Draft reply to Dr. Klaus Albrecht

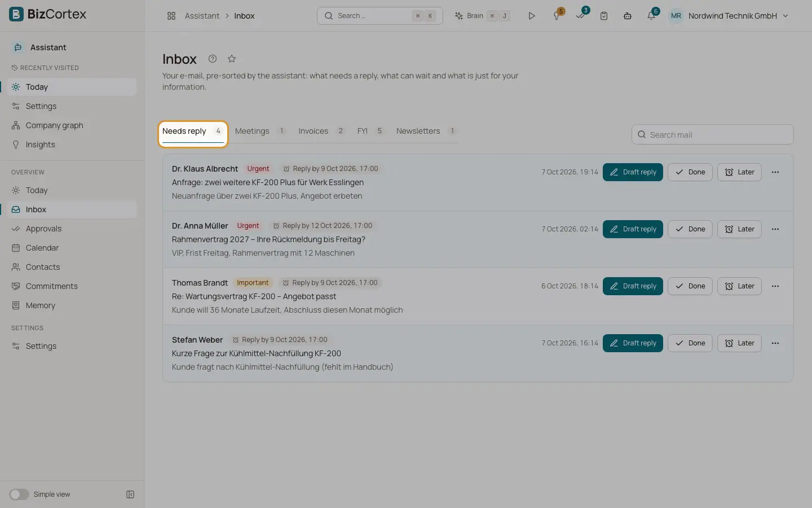pyautogui.click(x=633, y=172)
